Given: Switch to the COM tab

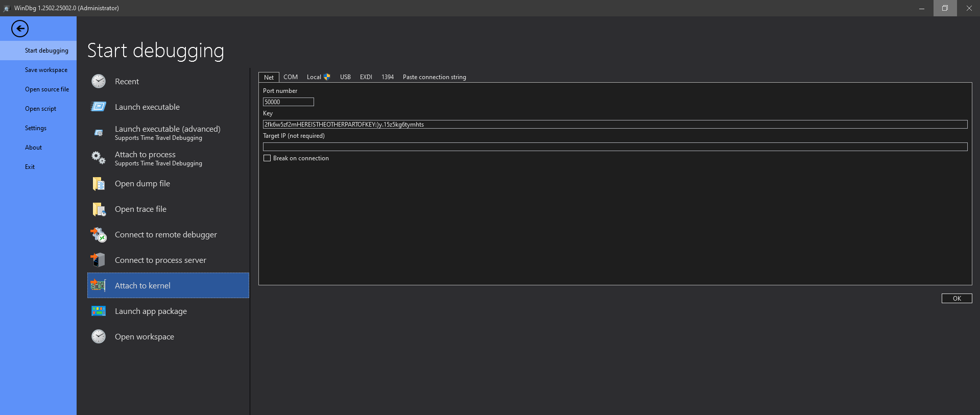Looking at the screenshot, I should click(x=291, y=77).
